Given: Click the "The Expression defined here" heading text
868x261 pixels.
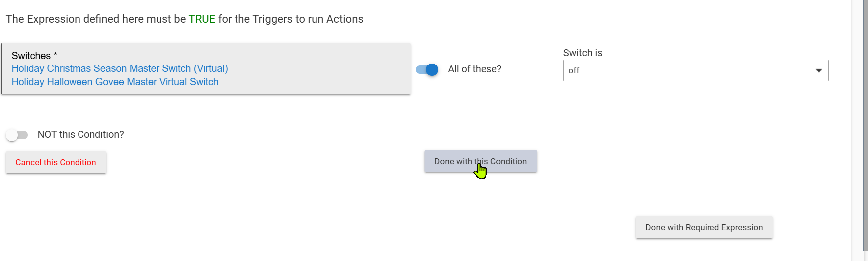Looking at the screenshot, I should [x=75, y=19].
